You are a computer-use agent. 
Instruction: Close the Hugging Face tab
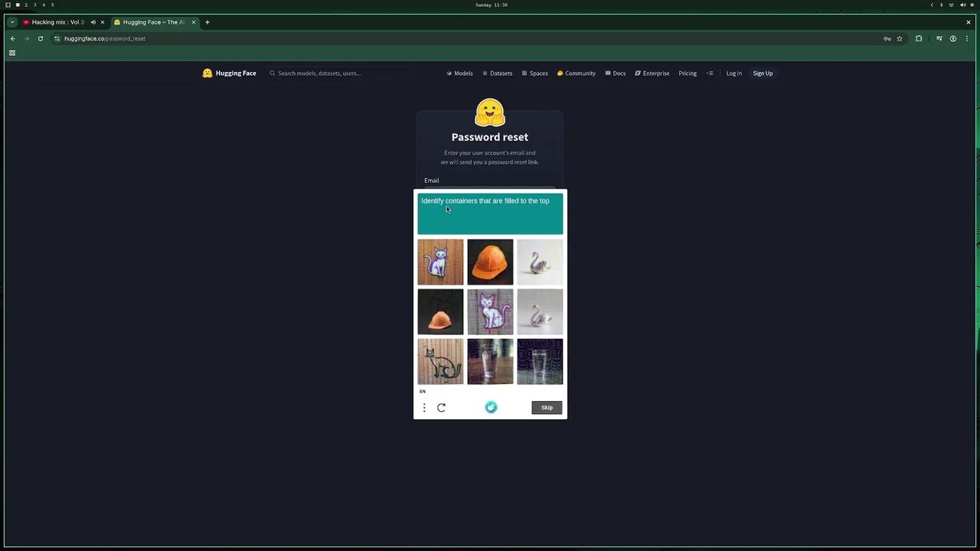point(194,22)
